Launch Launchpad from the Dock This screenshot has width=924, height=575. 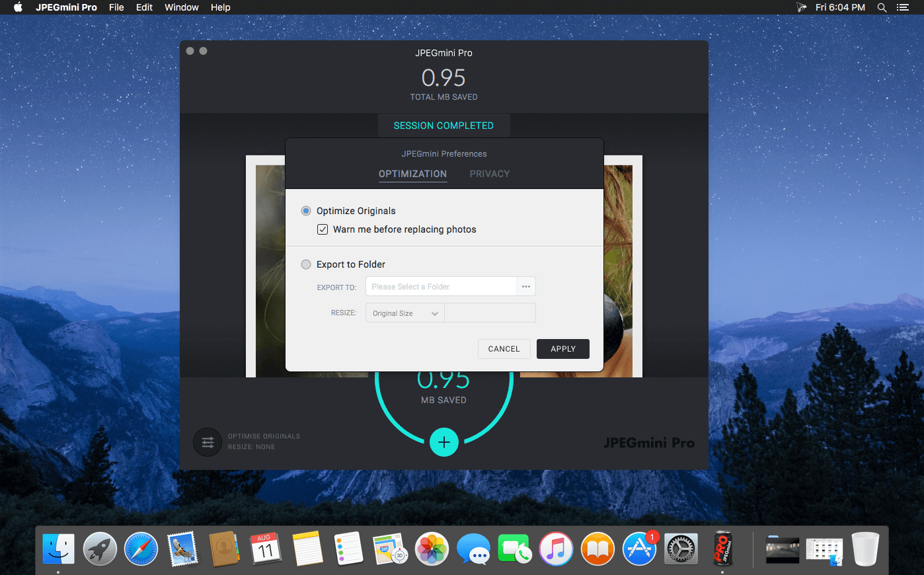(x=100, y=549)
